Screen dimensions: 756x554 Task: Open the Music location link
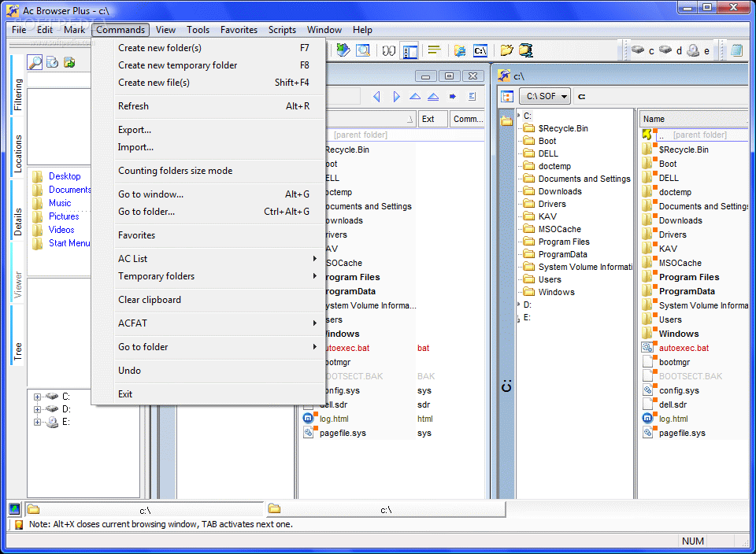pos(60,203)
